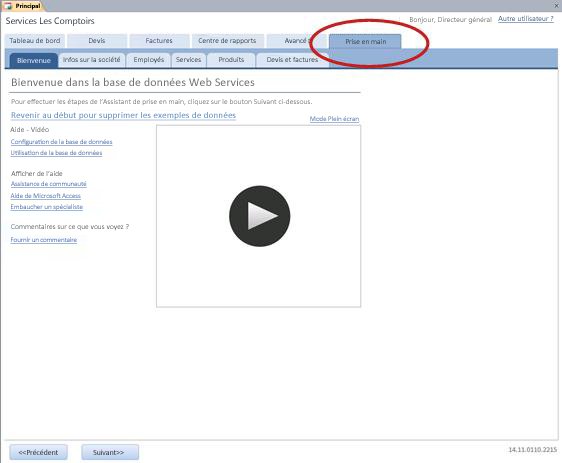Viewport: 562px width, 463px height.
Task: Open Mode Plein écran link
Action: point(334,119)
